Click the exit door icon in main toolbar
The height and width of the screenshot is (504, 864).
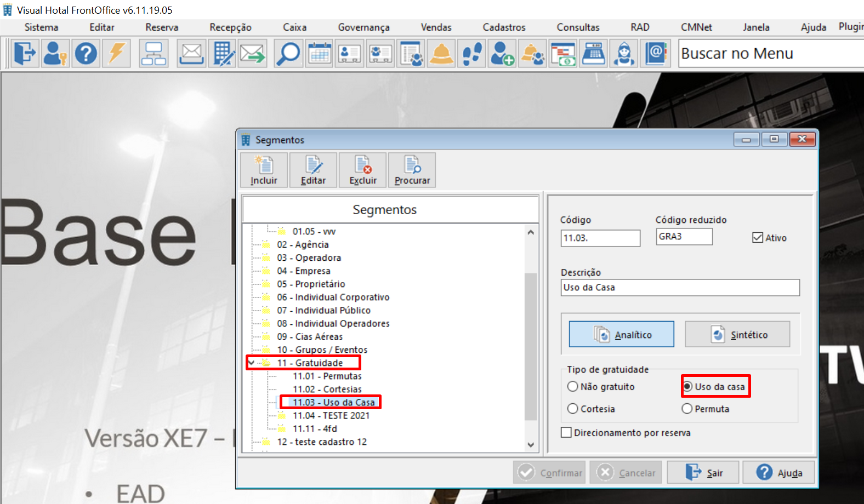pyautogui.click(x=25, y=54)
